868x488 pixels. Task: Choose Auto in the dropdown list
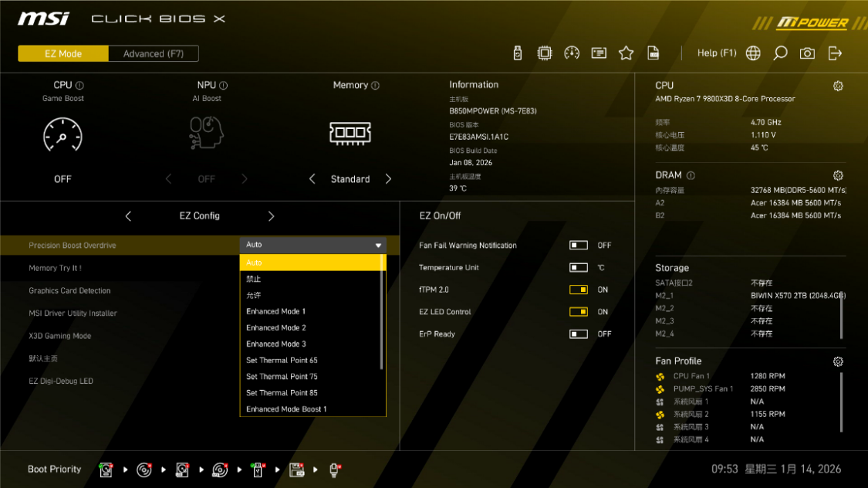point(310,263)
